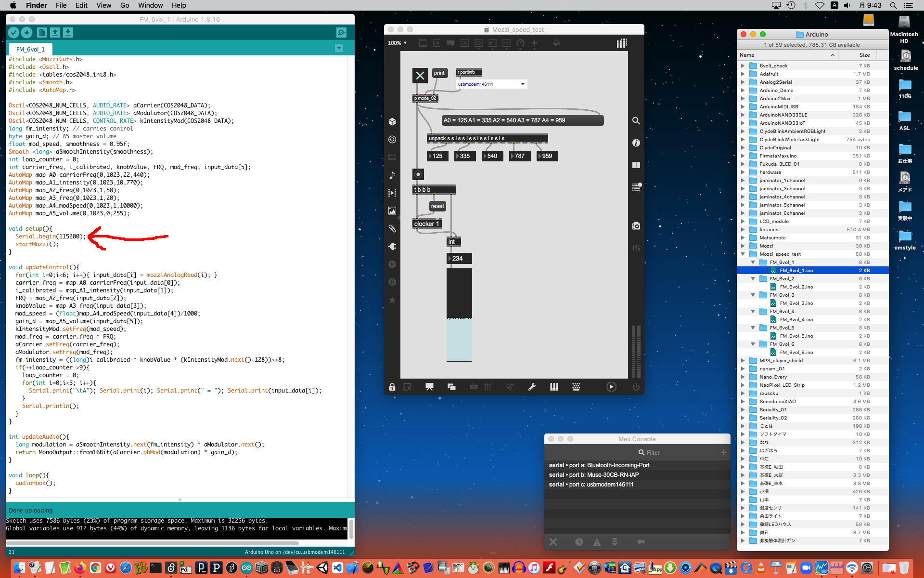Click Max Console clear X icon
This screenshot has height=578, width=924.
pos(553,542)
